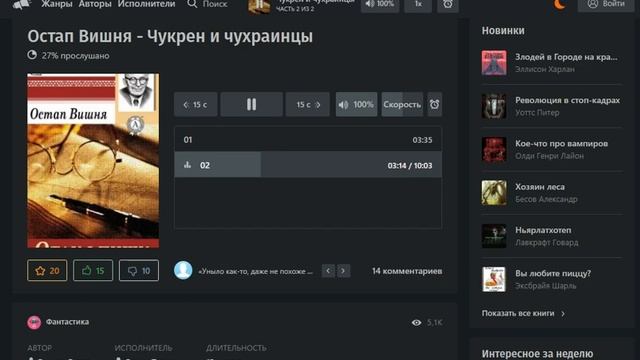
Task: Pause playback with the main pause button
Action: tap(251, 104)
